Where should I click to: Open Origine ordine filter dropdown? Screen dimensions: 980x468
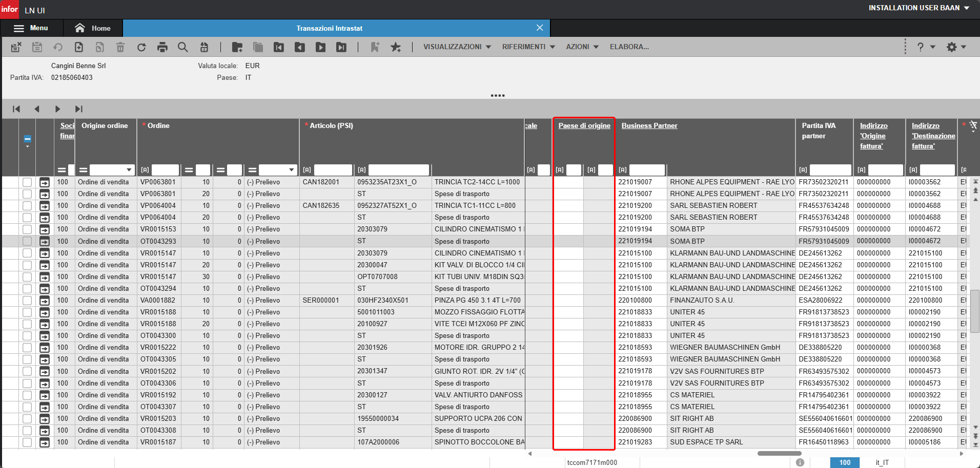pyautogui.click(x=129, y=170)
